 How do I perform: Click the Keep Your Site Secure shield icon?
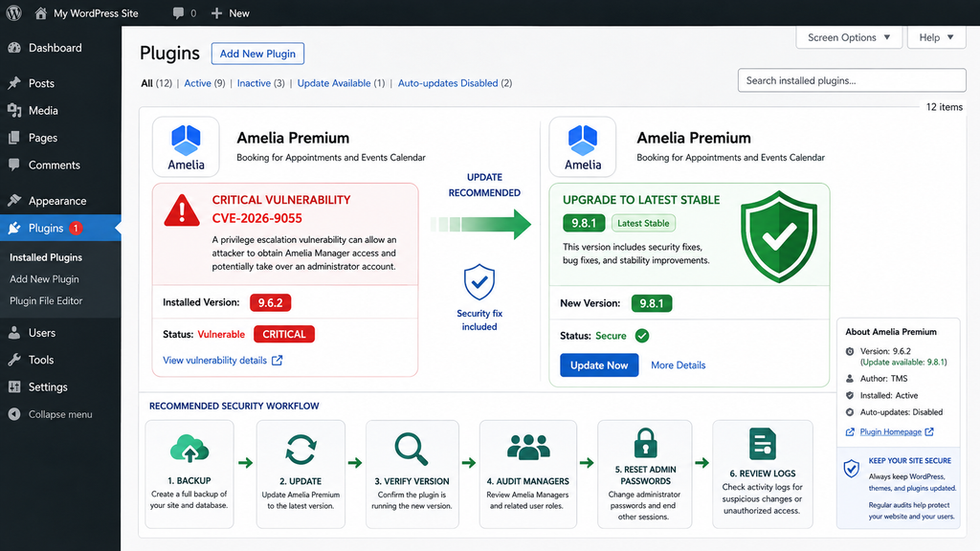851,469
